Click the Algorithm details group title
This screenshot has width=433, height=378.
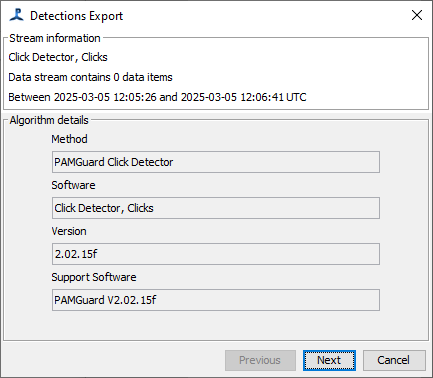[x=49, y=120]
